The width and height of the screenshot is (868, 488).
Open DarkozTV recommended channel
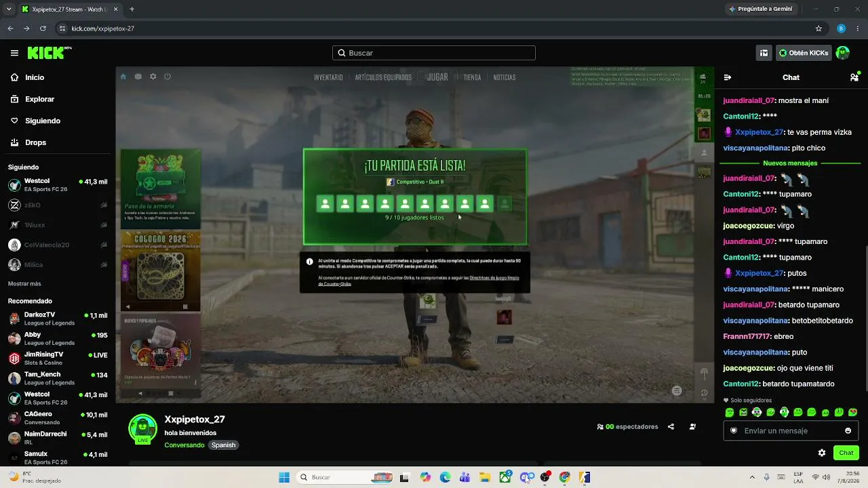[x=58, y=319]
